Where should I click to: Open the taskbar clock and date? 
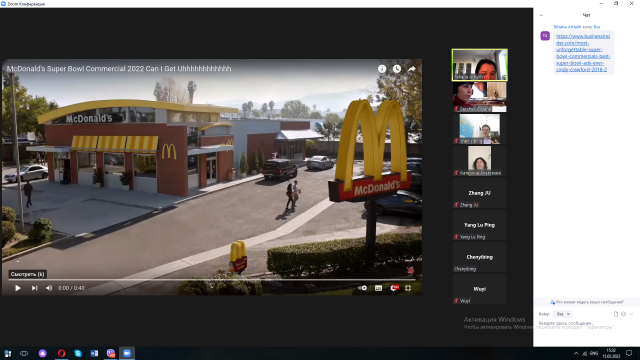coord(611,353)
